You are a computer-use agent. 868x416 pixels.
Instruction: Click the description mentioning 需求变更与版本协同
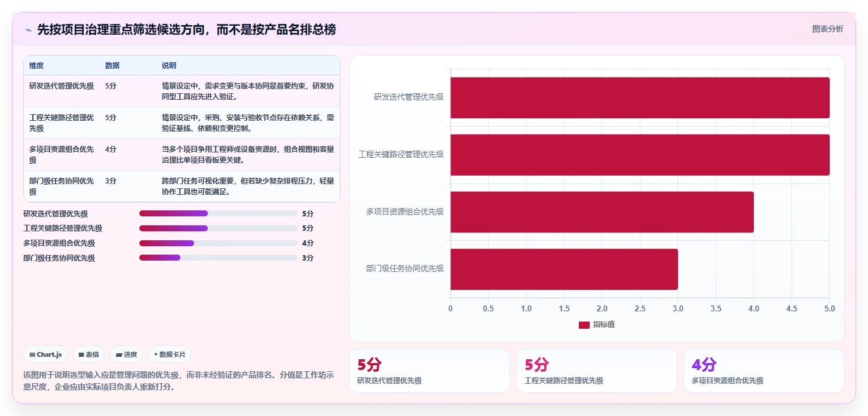click(248, 91)
